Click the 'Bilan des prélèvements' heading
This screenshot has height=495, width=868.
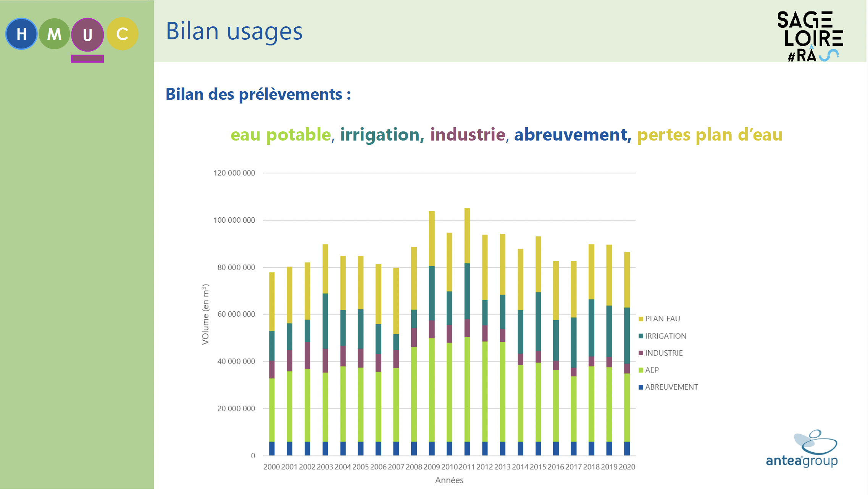(258, 94)
